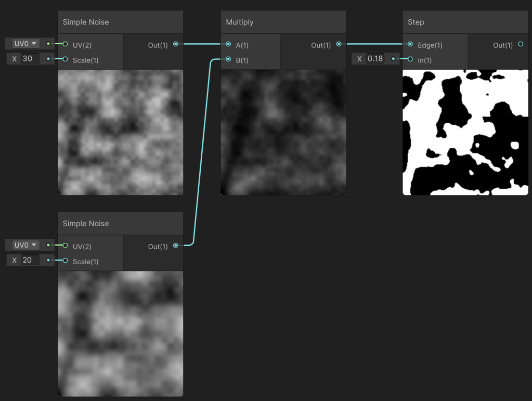Click the Scale field showing 20

click(30, 260)
